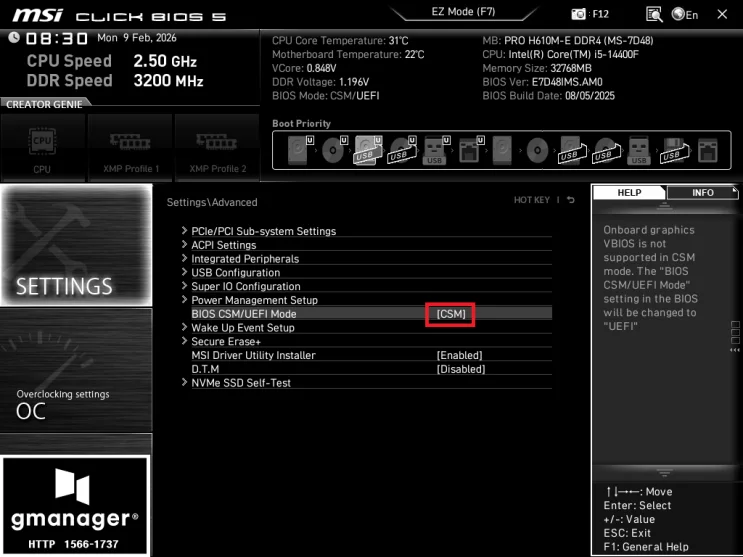
Task: Toggle the CPU Creator Genie tile
Action: [x=42, y=147]
